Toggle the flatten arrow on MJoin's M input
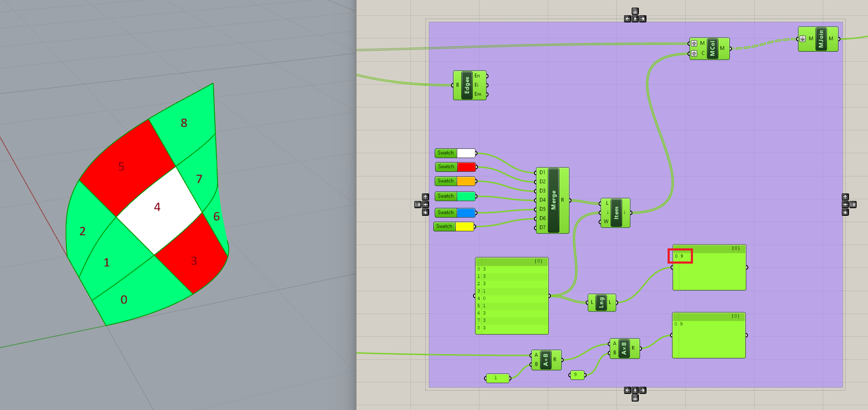 [x=802, y=39]
